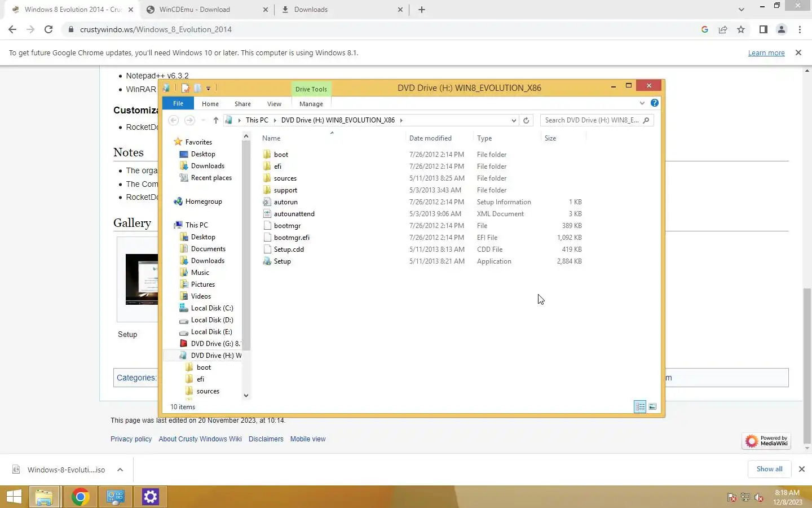
Task: Select the autounattend XML file icon
Action: click(267, 214)
